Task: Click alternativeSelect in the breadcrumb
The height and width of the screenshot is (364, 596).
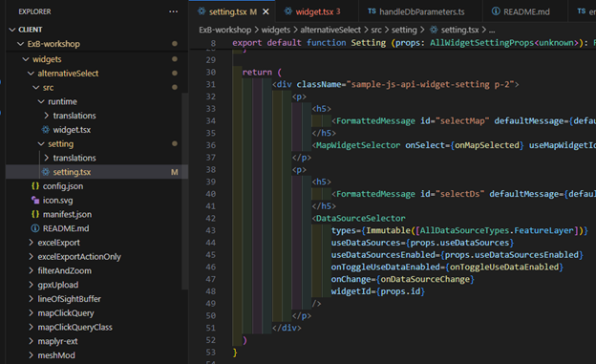Action: (x=330, y=30)
